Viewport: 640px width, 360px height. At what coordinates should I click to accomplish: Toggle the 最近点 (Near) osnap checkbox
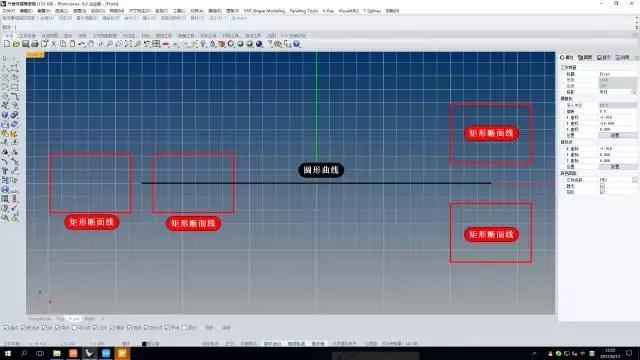point(23,327)
